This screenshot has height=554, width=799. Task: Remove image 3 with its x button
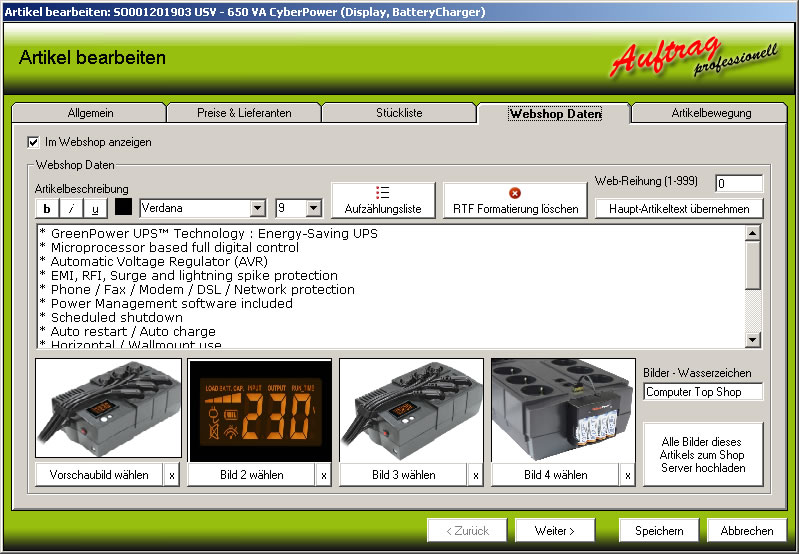pos(475,475)
